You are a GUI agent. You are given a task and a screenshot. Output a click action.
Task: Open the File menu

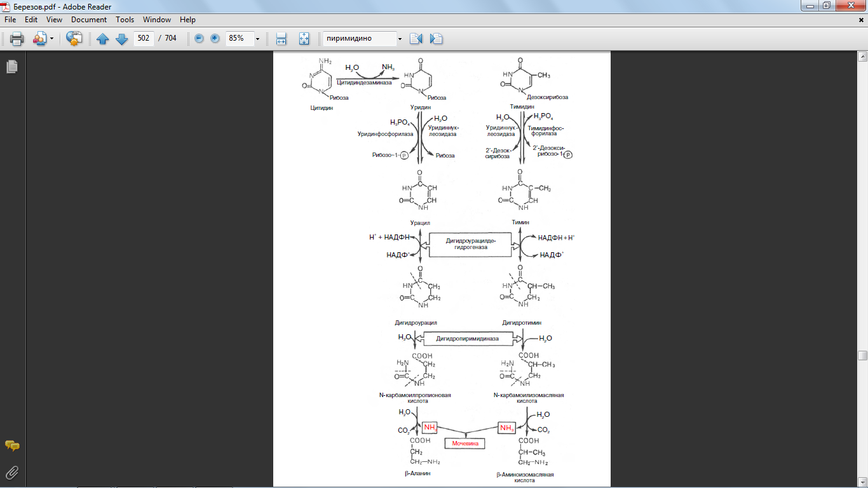click(x=10, y=20)
